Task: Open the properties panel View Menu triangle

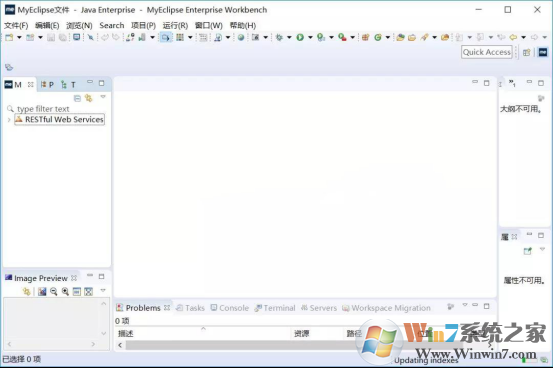Action: pyautogui.click(x=542, y=249)
